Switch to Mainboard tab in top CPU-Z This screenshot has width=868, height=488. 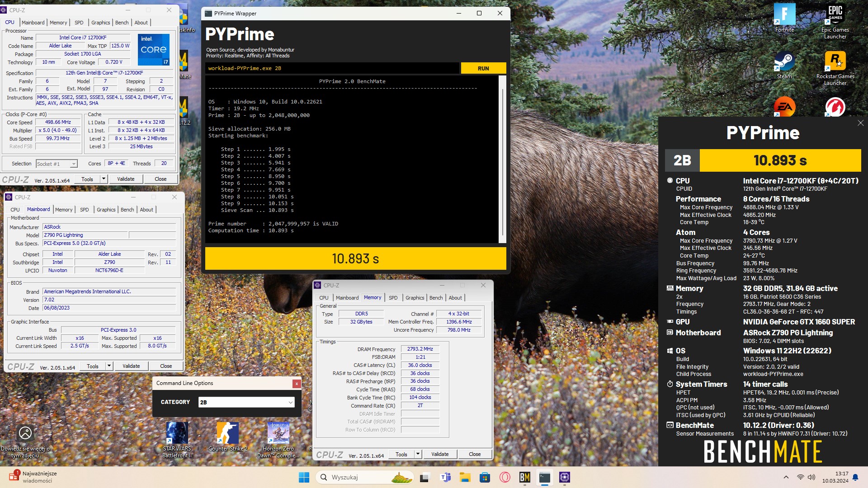pos(33,23)
